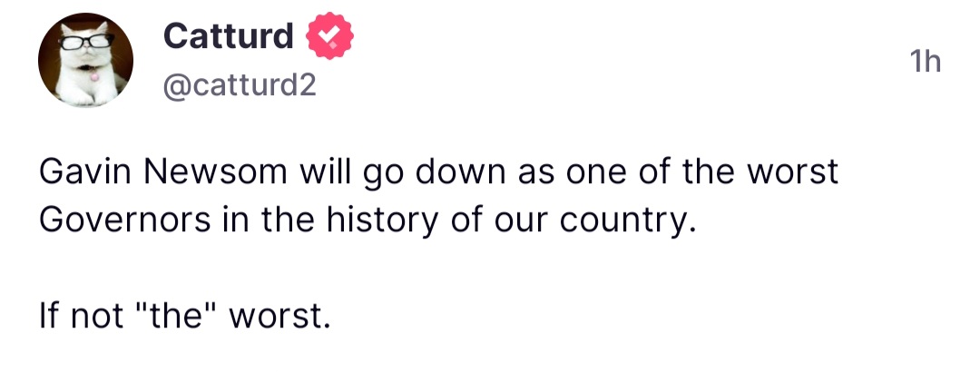Viewport: 980px width, 372px height.
Task: Click the word "country" in the post
Action: tap(623, 221)
